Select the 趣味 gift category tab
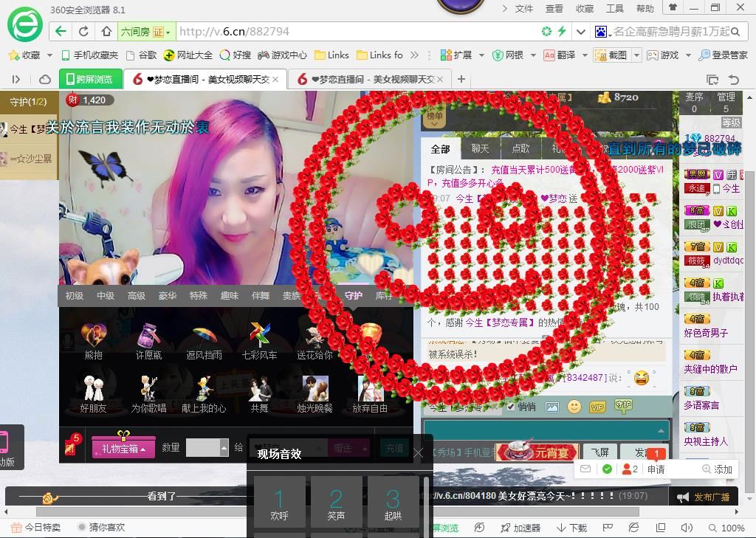Screen dimensions: 756x538 pos(230,295)
